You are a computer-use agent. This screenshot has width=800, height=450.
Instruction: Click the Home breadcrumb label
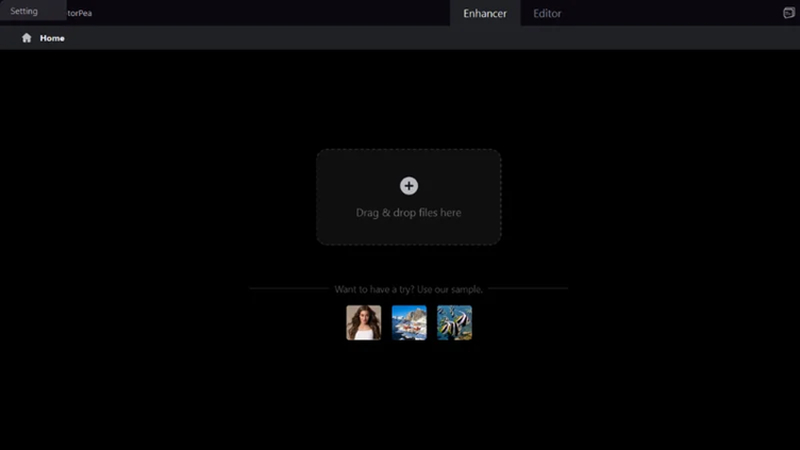52,38
